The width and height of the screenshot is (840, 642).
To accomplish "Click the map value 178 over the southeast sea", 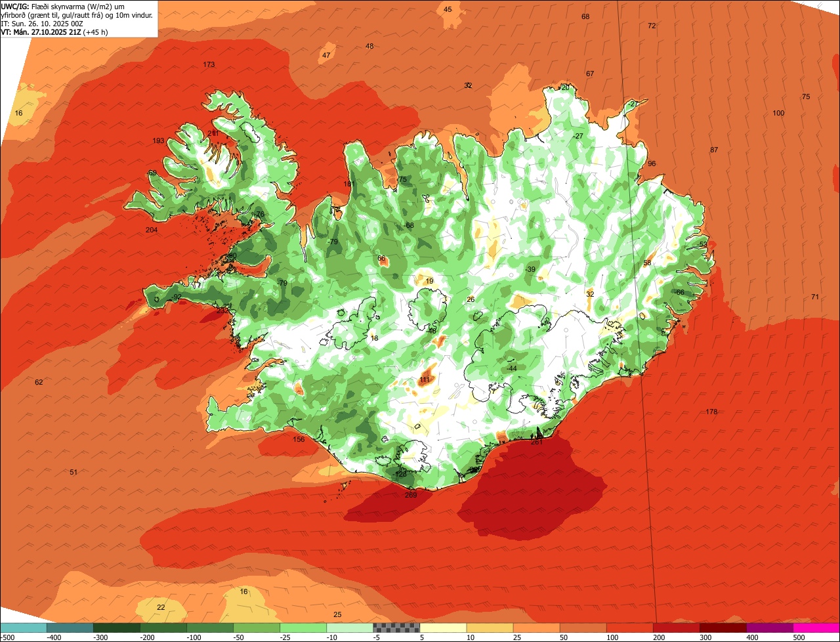I will 711,412.
